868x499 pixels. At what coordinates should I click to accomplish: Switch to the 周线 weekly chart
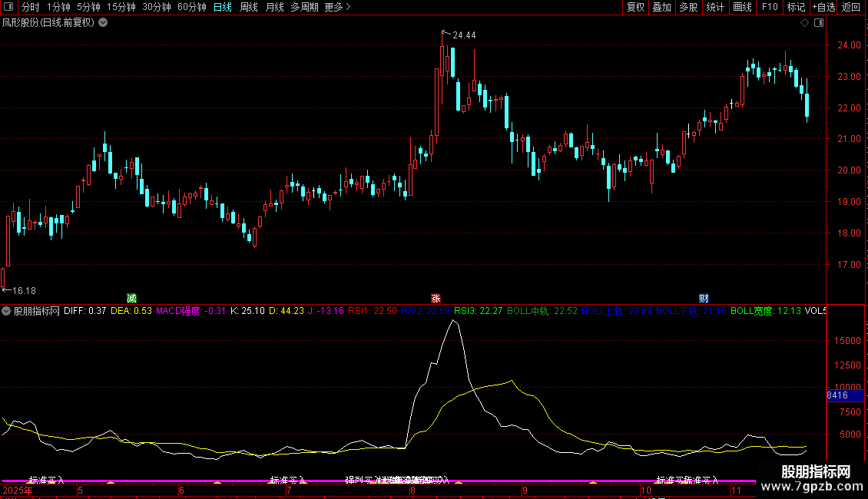pos(248,7)
